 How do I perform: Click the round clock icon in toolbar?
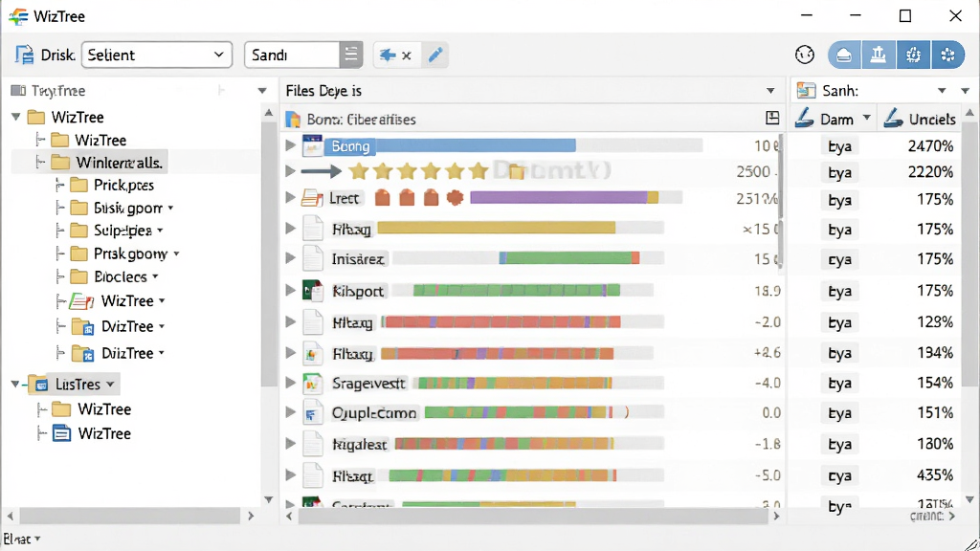click(x=804, y=55)
